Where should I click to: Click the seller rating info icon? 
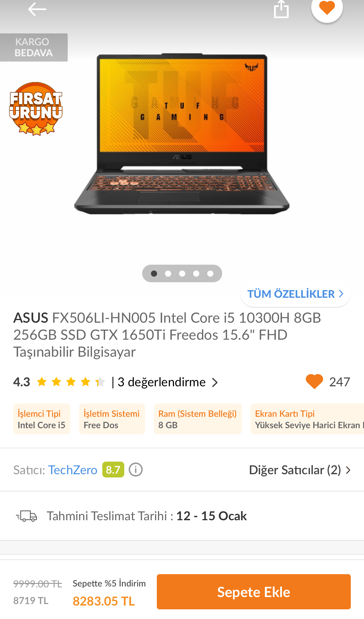tap(136, 470)
